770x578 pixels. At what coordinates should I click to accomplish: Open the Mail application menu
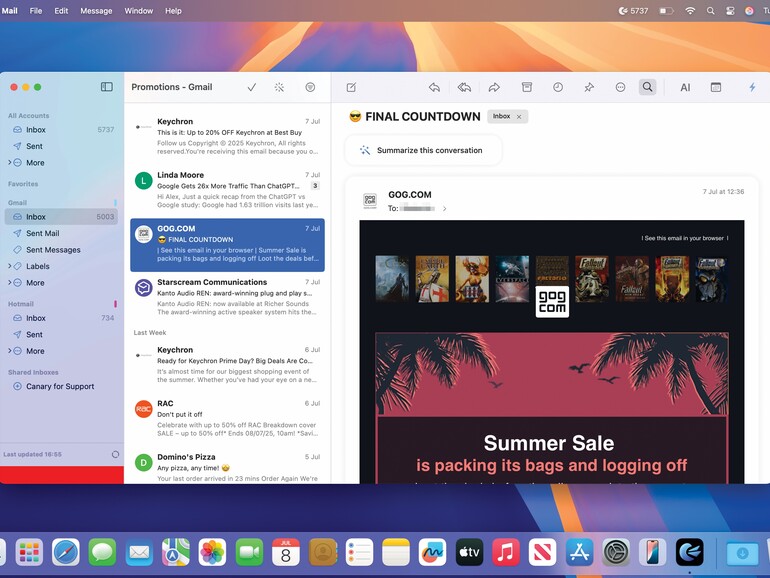10,11
